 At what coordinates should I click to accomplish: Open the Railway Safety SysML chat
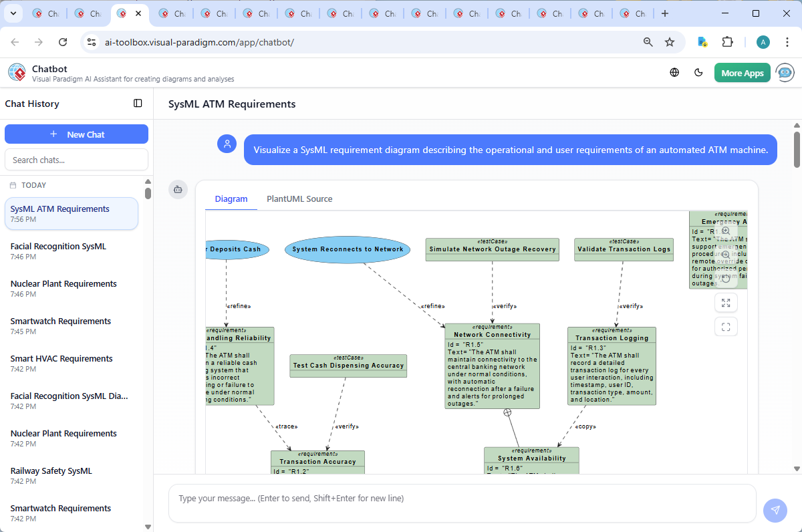[x=51, y=471]
